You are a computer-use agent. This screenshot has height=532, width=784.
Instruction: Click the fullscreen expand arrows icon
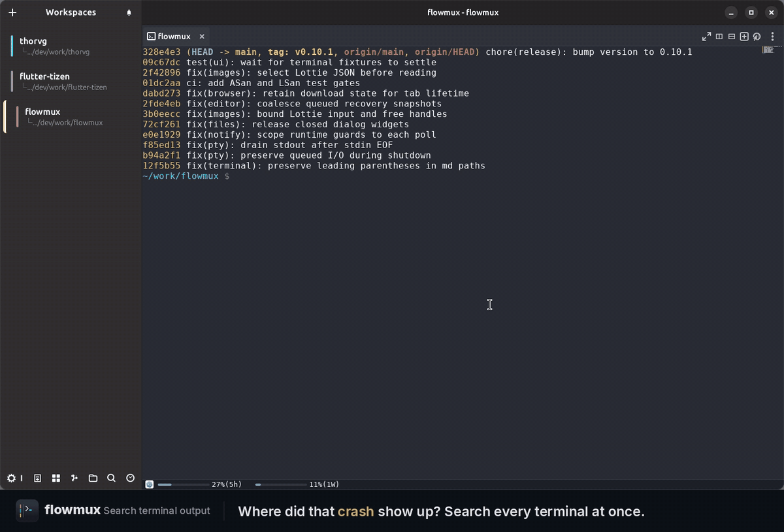706,37
